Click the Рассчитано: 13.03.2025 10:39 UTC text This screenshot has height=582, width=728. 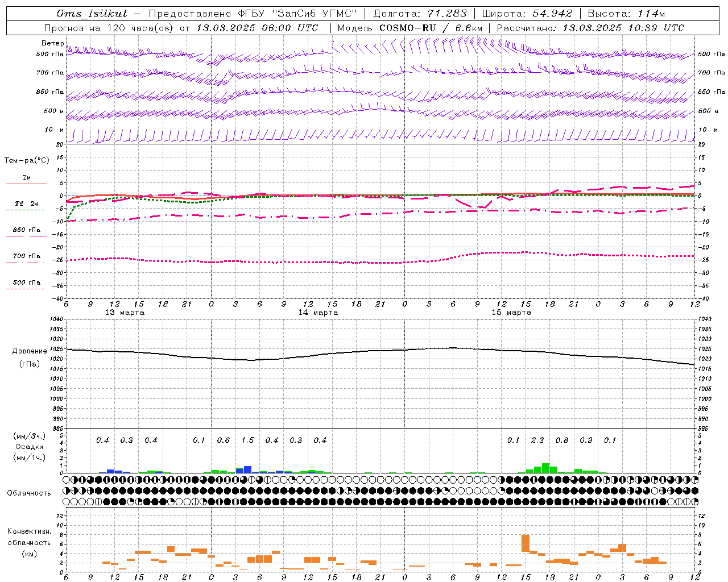point(590,28)
